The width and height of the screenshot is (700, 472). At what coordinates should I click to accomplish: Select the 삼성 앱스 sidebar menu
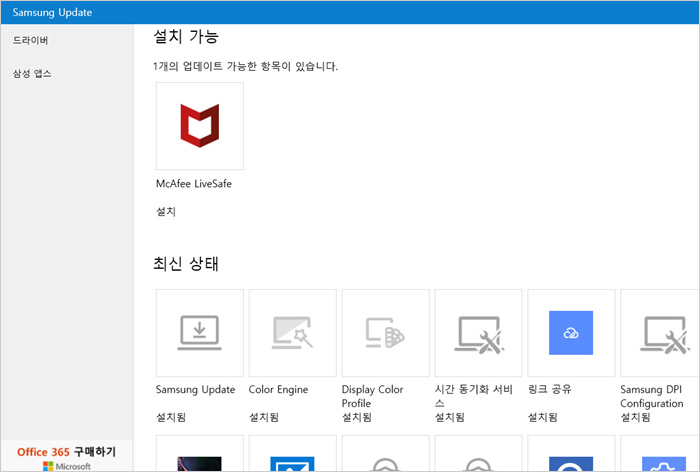(x=32, y=74)
